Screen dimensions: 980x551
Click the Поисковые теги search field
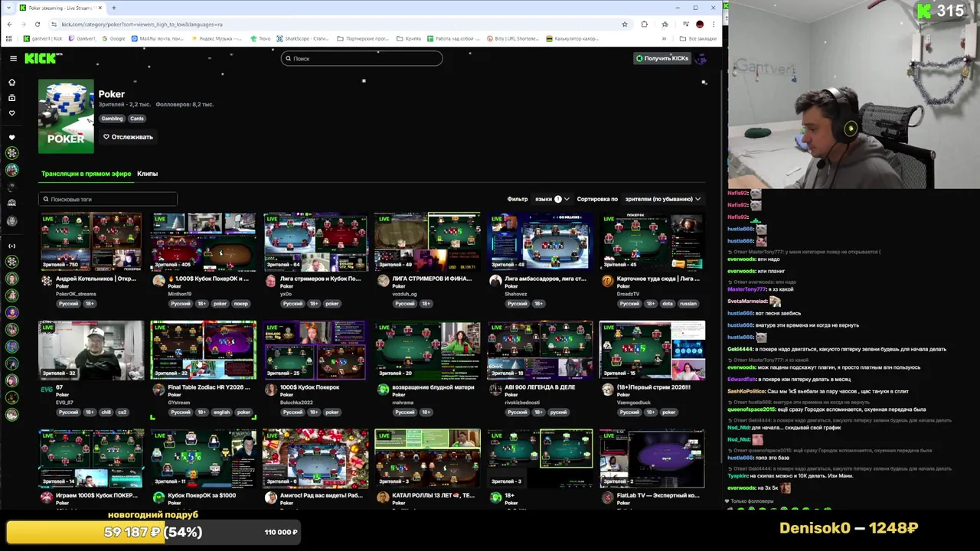click(x=108, y=199)
